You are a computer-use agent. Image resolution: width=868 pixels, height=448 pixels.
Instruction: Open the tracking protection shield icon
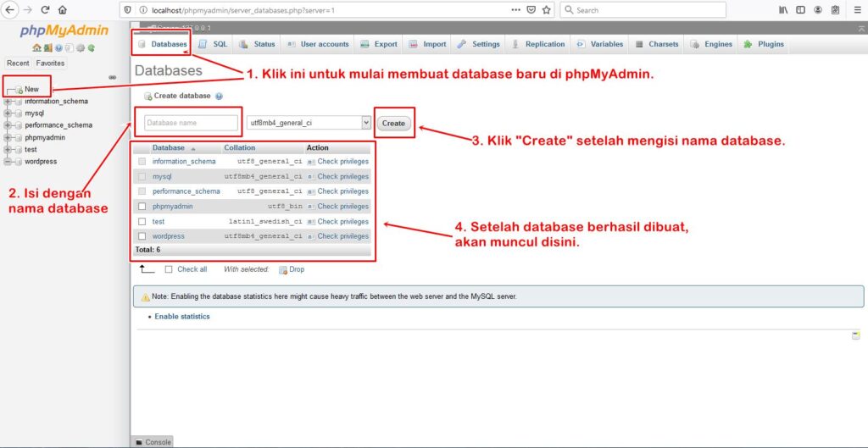[x=128, y=10]
